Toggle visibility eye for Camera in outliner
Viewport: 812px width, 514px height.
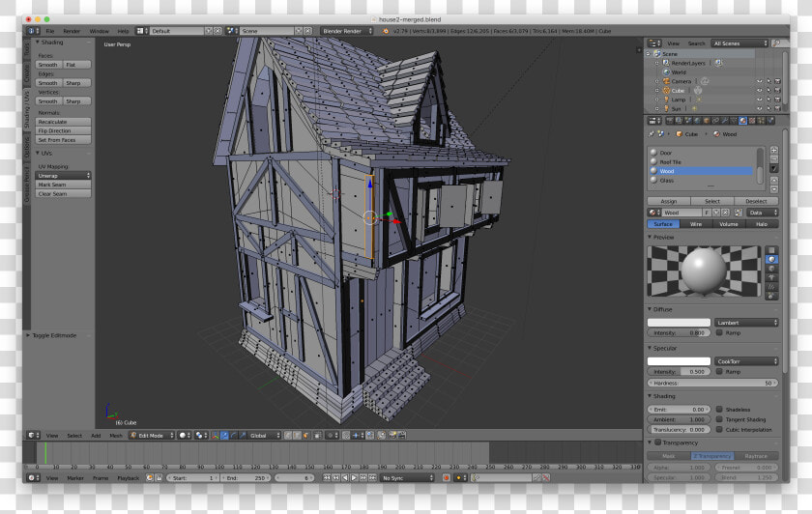[x=760, y=81]
